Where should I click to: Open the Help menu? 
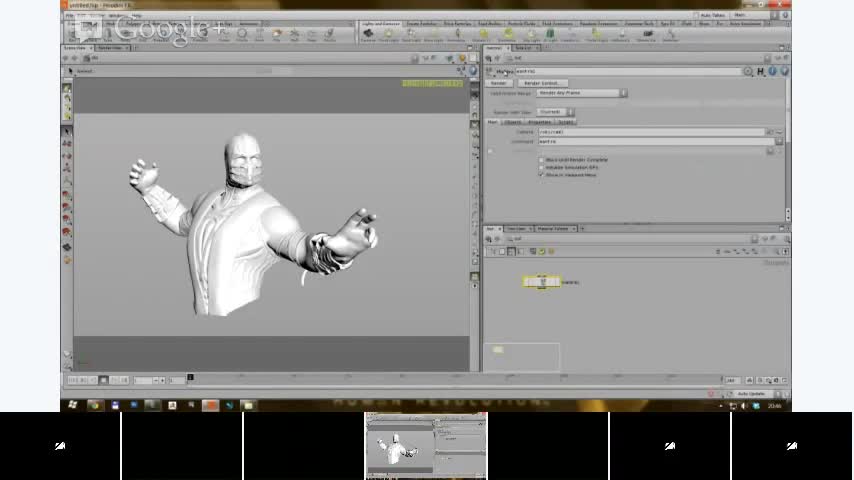[136, 15]
